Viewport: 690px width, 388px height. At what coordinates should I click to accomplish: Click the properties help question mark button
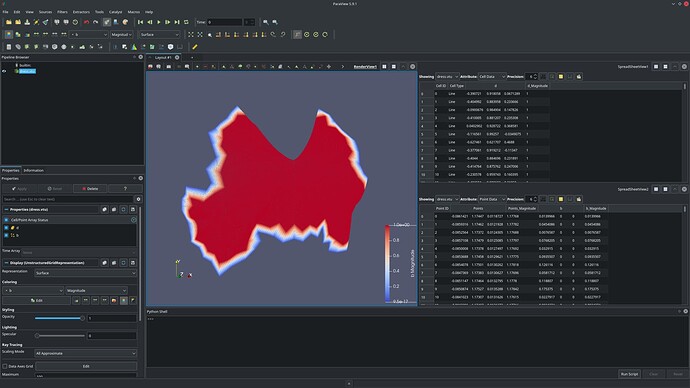click(125, 189)
